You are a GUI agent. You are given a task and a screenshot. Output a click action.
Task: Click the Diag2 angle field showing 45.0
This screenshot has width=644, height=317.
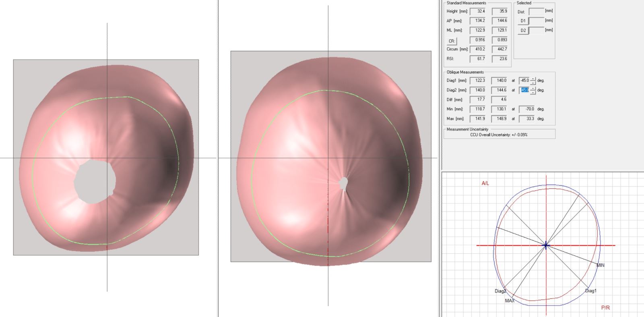(524, 90)
